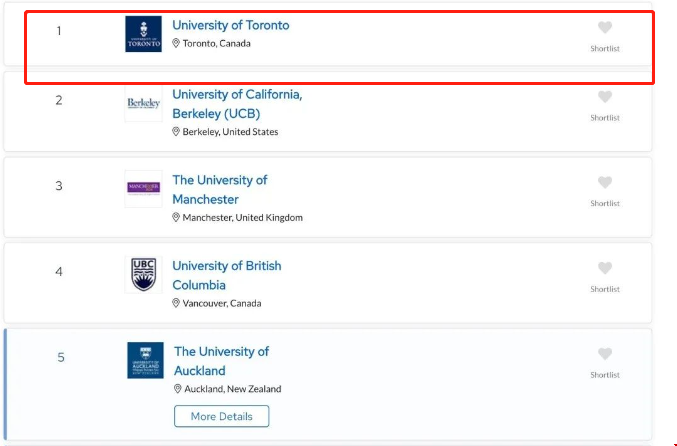Click the University of Auckland logo
This screenshot has height=446, width=677.
[145, 360]
